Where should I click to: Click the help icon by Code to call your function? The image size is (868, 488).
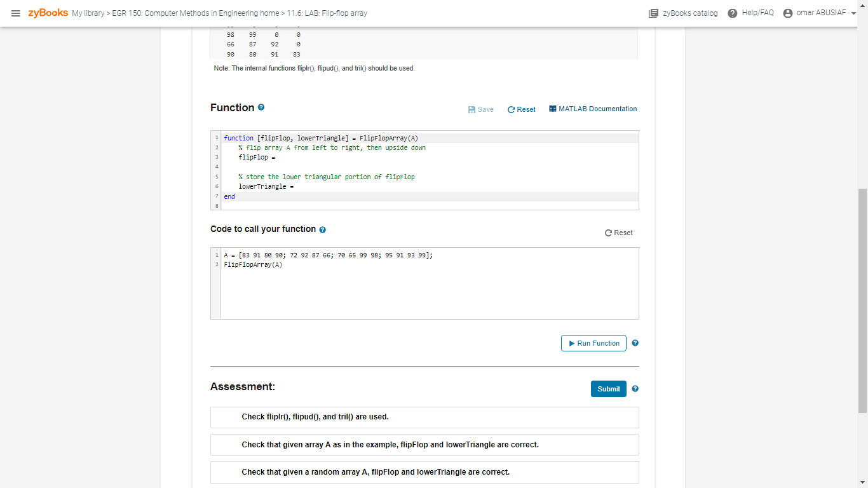tap(322, 229)
